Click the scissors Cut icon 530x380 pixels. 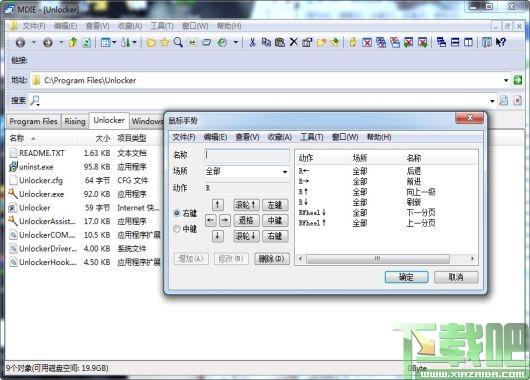pyautogui.click(x=252, y=43)
